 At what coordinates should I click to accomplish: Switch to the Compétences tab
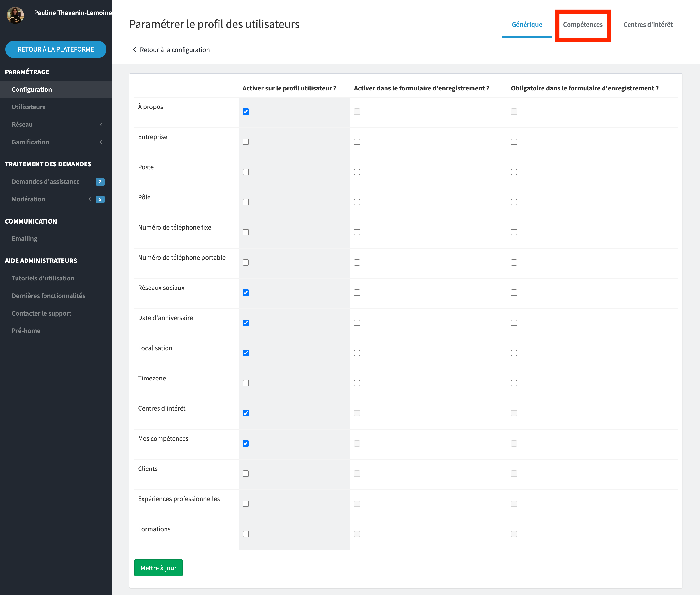582,25
